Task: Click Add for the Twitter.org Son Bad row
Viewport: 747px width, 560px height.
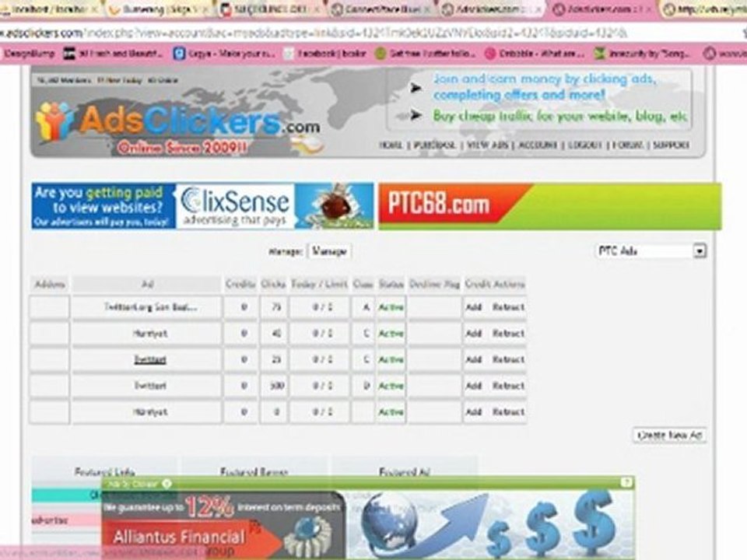Action: 474,307
